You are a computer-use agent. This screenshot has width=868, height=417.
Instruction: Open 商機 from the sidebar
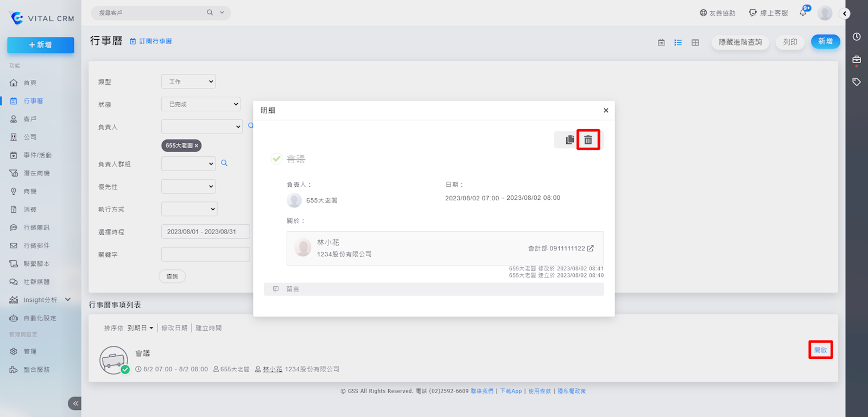(x=30, y=191)
